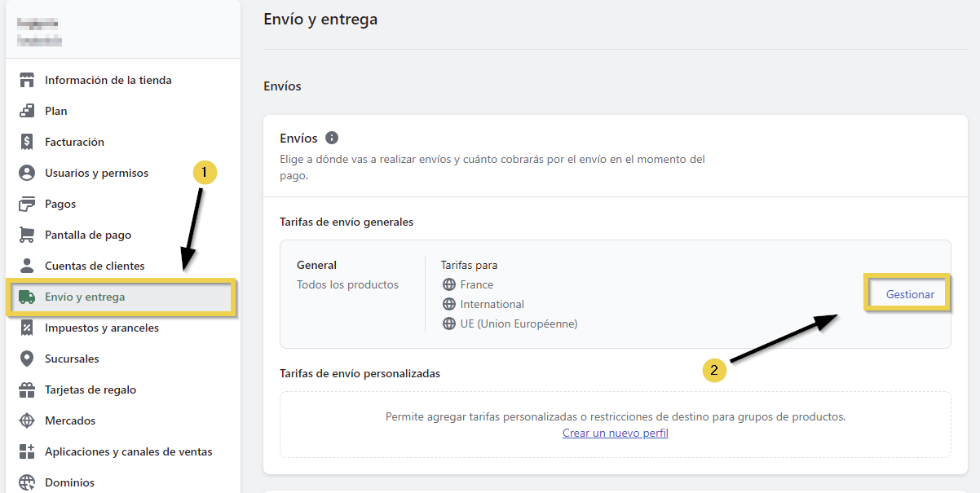980x493 pixels.
Task: Click the International shipping zone entry
Action: [492, 304]
